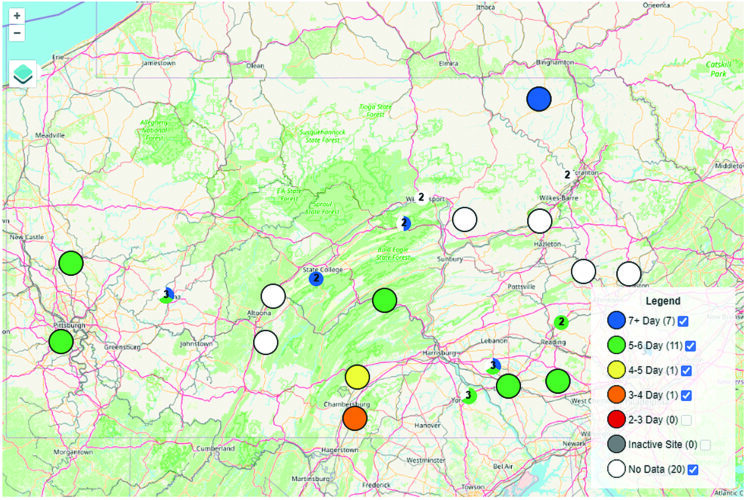Select the white marker above Hazleton

pyautogui.click(x=539, y=221)
